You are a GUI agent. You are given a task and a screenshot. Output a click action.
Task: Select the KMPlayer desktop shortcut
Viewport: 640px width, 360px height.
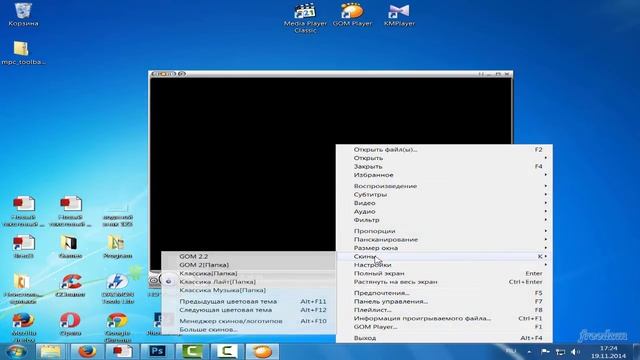pos(399,15)
